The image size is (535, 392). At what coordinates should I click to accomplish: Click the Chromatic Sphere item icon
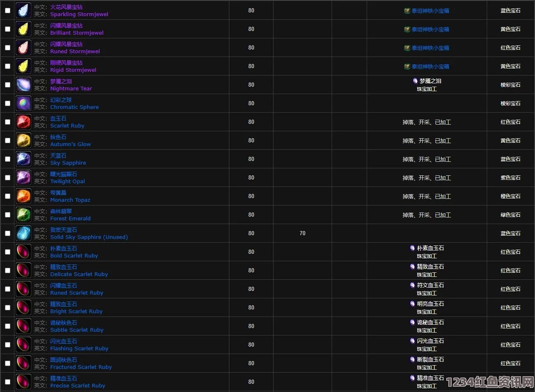(x=24, y=103)
